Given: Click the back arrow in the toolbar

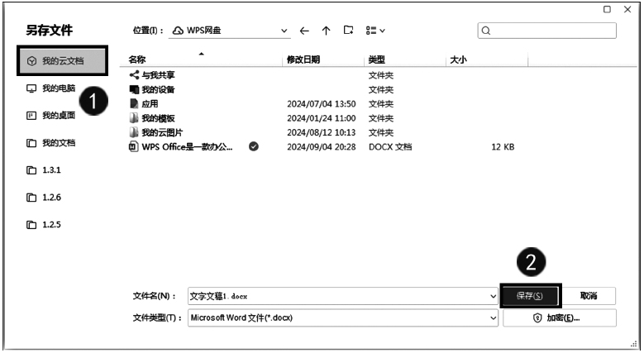Looking at the screenshot, I should (x=305, y=31).
